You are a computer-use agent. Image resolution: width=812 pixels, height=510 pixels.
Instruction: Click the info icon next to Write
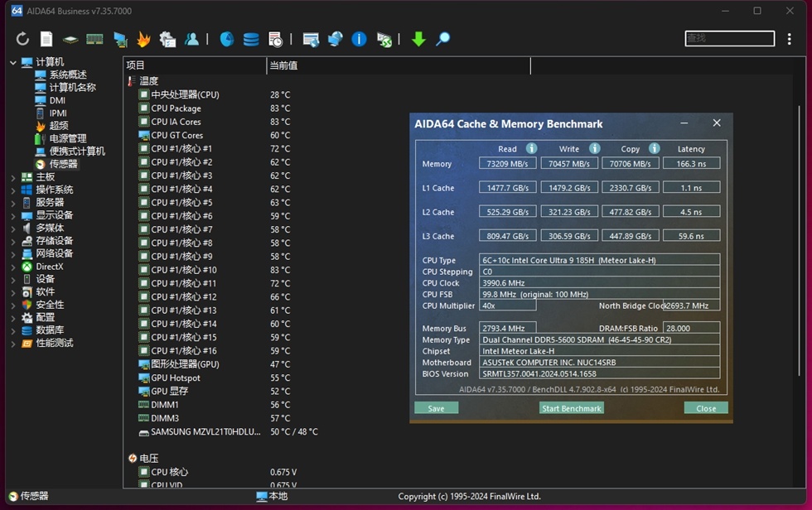pos(595,148)
